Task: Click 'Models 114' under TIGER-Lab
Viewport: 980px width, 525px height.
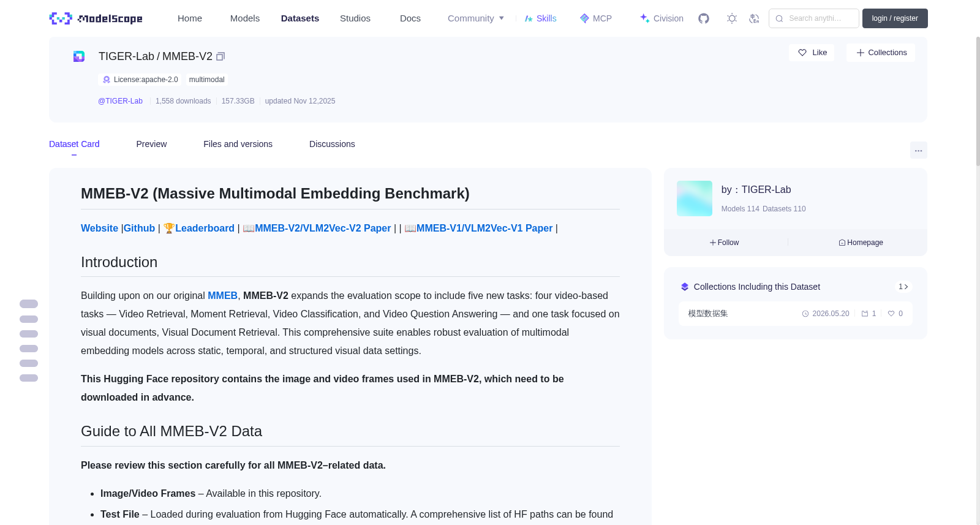Action: point(740,209)
